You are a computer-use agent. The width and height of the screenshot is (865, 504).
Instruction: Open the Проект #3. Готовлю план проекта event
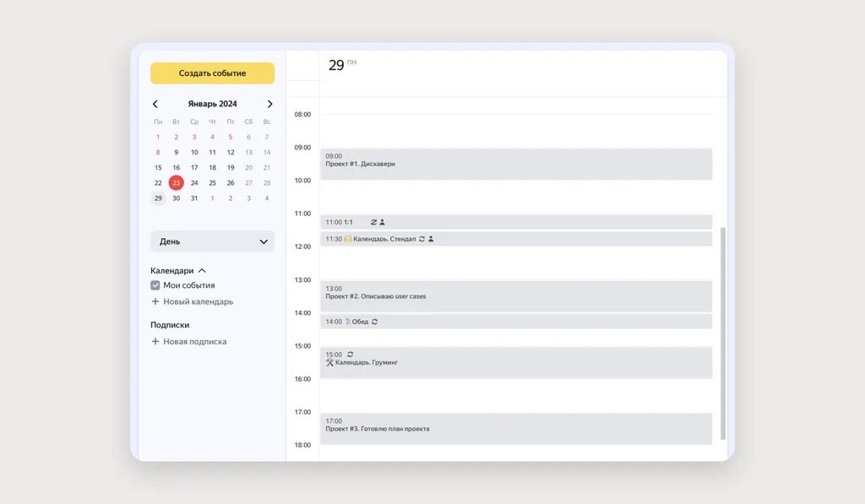coord(516,429)
